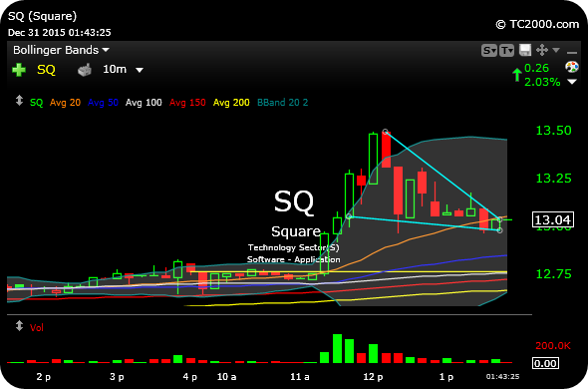Toggle the BBand 20 2 legend indicator
This screenshot has width=588, height=389.
(283, 103)
